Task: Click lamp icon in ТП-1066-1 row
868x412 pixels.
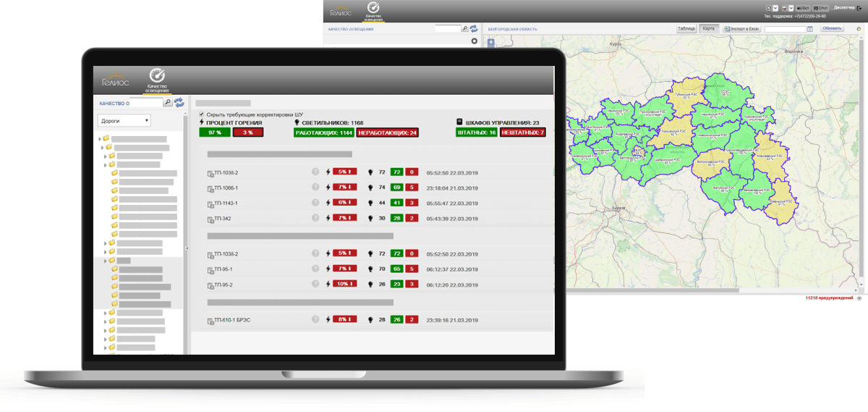Action: click(x=371, y=188)
